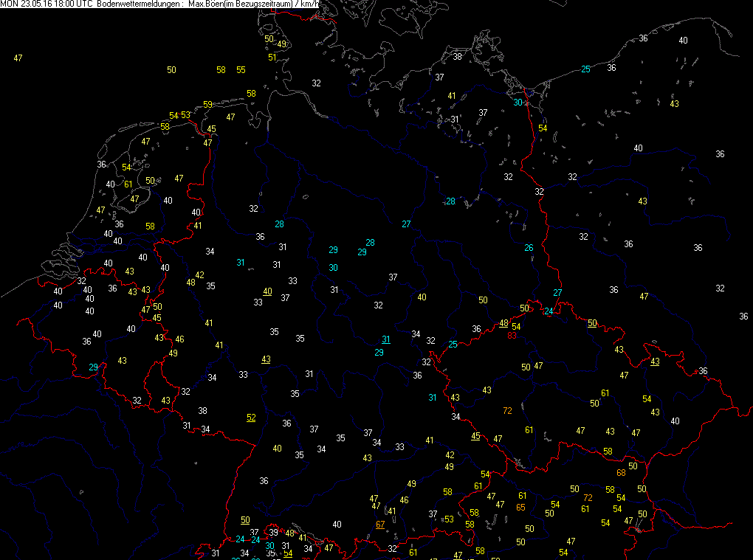Click the Bodenwettermeldungen header label
Viewport: 753px width, 560px height.
(139, 4)
